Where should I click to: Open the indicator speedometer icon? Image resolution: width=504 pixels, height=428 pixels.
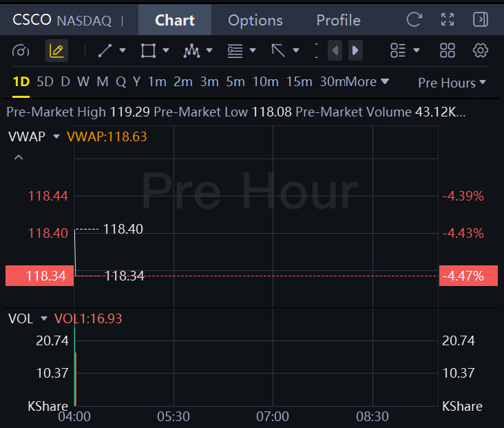pyautogui.click(x=21, y=50)
